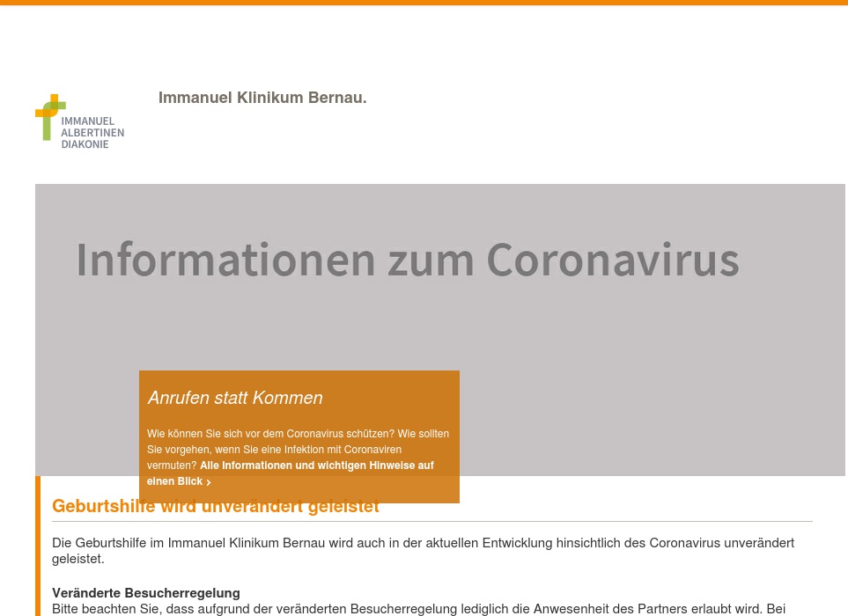This screenshot has height=616, width=848.
Task: Expand the 'Geburtshilfe wird unverändert geleistet' section
Action: 216,507
